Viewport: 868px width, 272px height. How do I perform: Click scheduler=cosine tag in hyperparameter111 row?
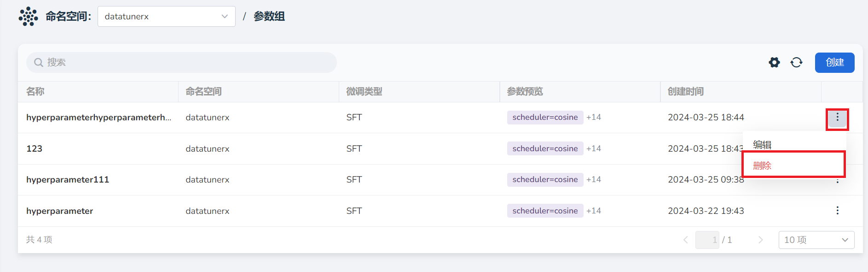(545, 179)
